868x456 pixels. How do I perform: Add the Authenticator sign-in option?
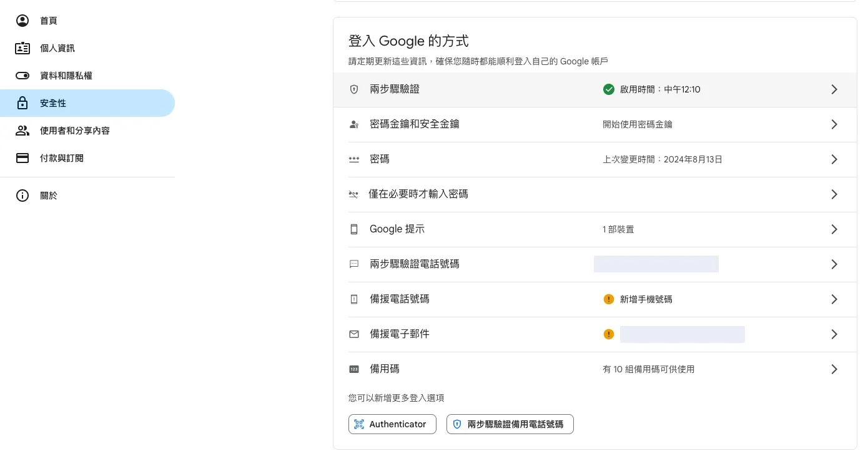click(x=392, y=424)
